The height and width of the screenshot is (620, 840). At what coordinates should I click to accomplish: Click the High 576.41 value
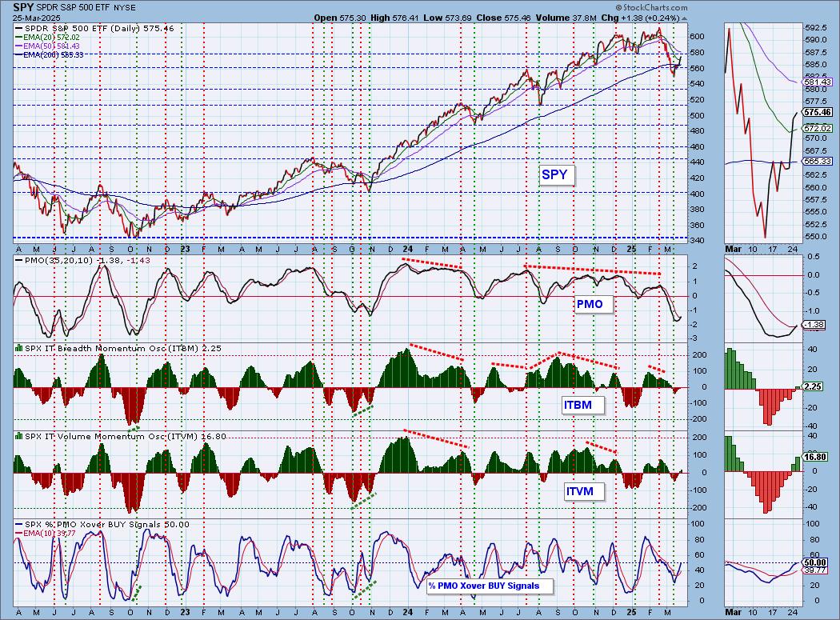pos(395,18)
